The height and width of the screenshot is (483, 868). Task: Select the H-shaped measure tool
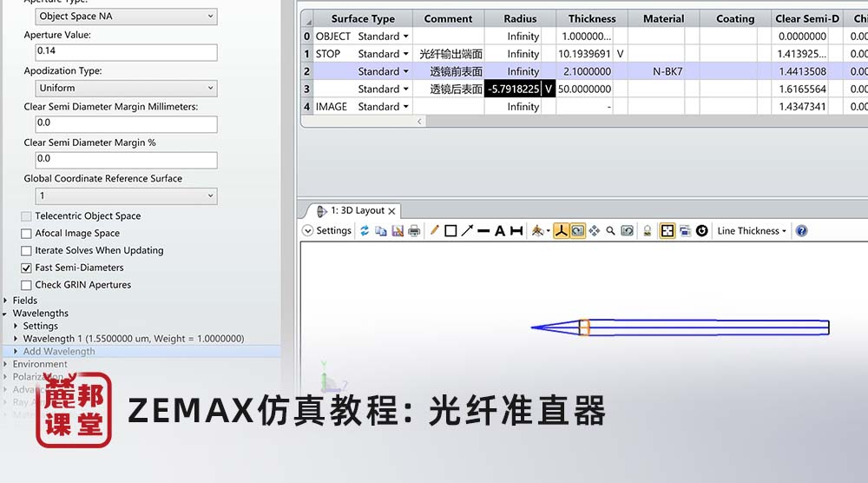(516, 231)
